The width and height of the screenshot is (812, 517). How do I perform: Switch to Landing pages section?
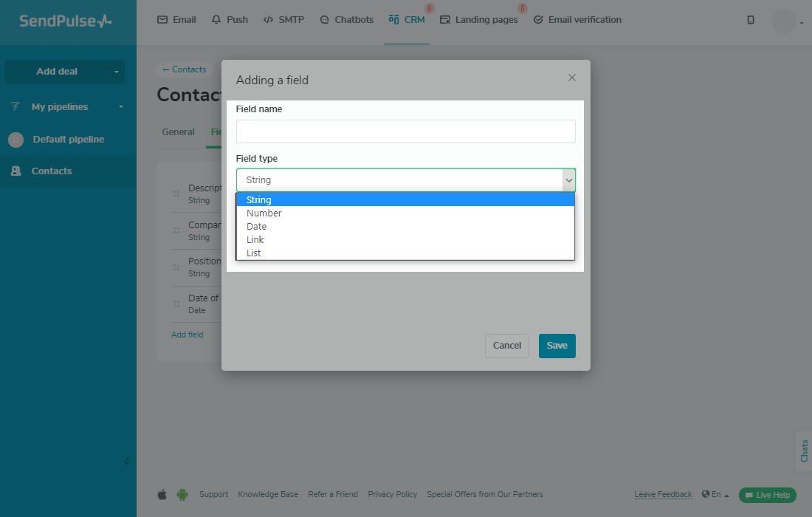(x=478, y=20)
